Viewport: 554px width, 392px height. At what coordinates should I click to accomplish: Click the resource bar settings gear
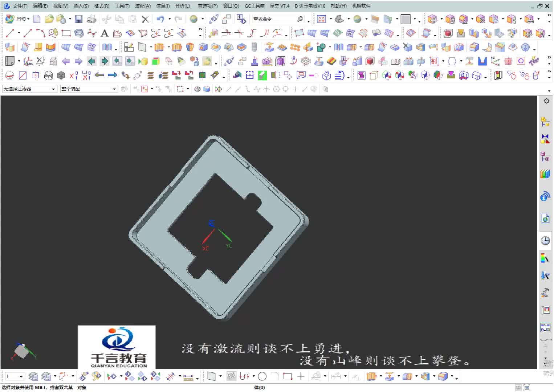(x=546, y=101)
